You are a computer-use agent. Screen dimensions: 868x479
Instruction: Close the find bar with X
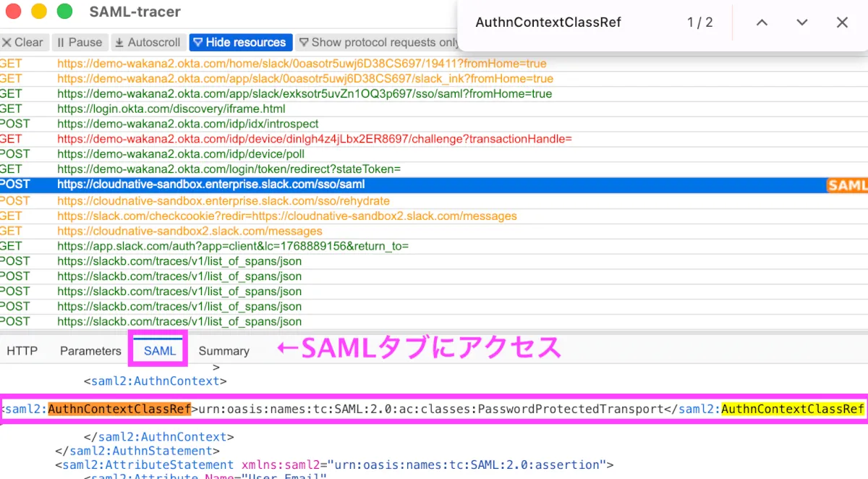pyautogui.click(x=842, y=22)
